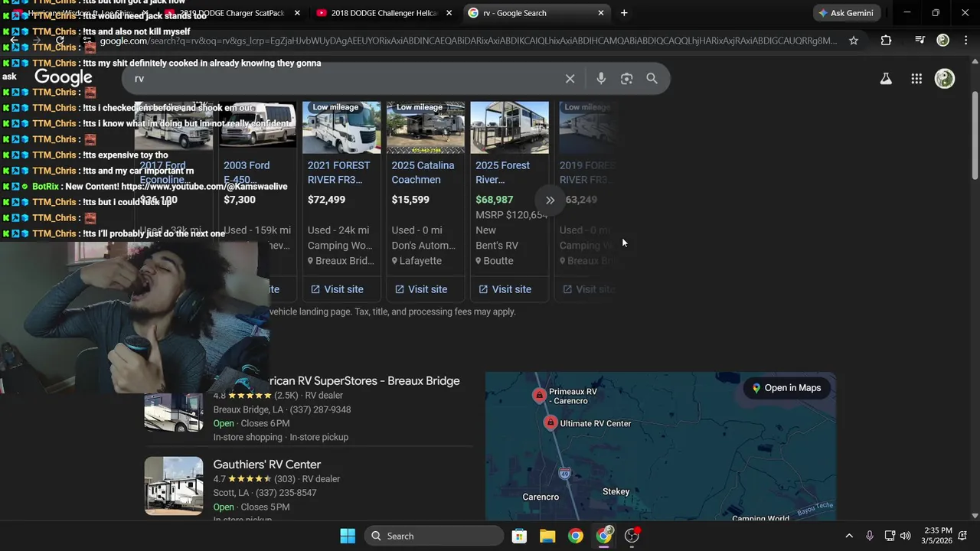Go to the Google logo homepage
Viewport: 980px width, 551px height.
64,77
